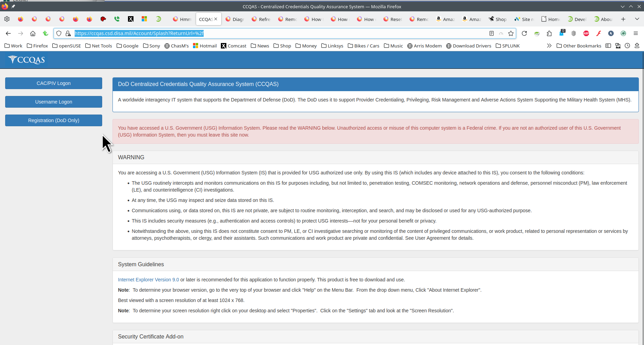This screenshot has width=644, height=345.
Task: Open the gear icon at tab strip start
Action: [7, 19]
